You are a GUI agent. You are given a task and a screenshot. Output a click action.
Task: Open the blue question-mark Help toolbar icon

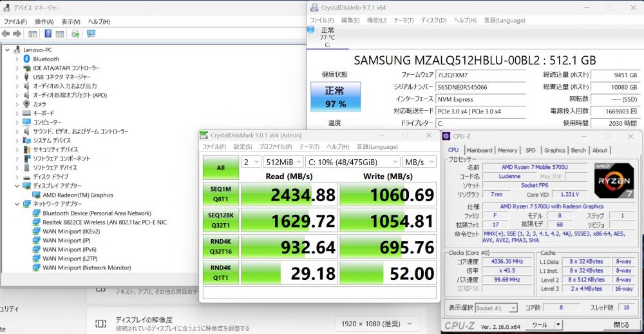click(x=48, y=34)
